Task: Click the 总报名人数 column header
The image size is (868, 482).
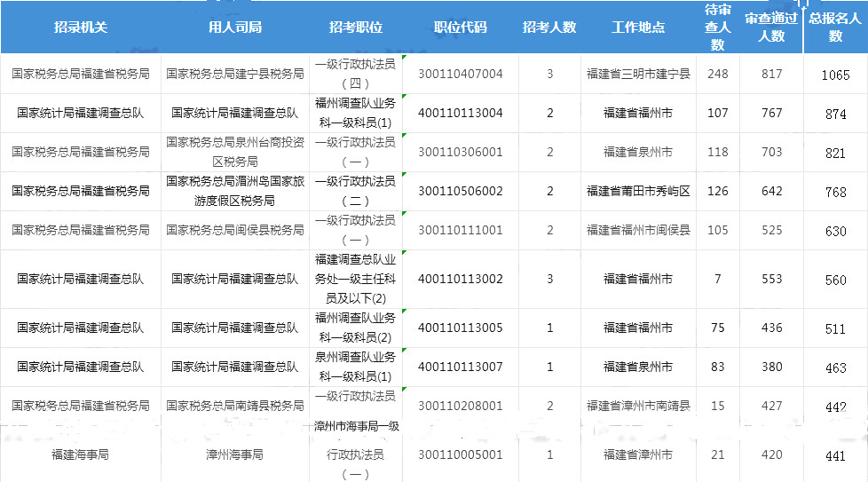Action: 835,28
